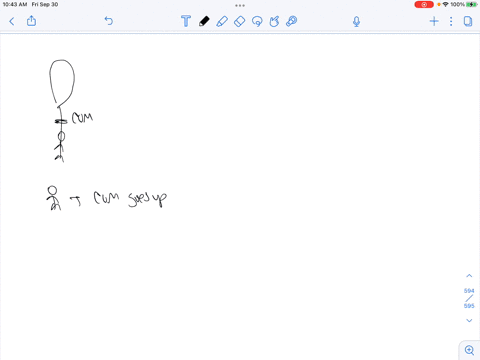Select the Lasso selection tool

click(x=257, y=22)
